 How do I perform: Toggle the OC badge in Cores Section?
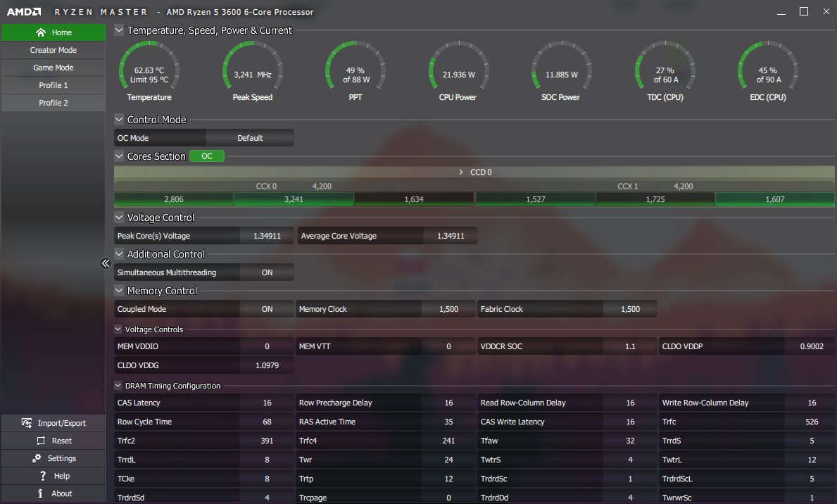(206, 156)
